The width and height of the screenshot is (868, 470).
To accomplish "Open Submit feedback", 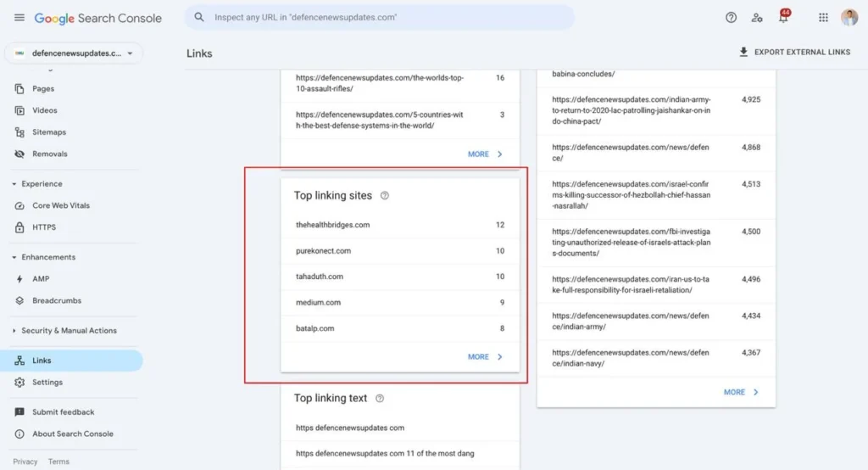I will click(63, 412).
